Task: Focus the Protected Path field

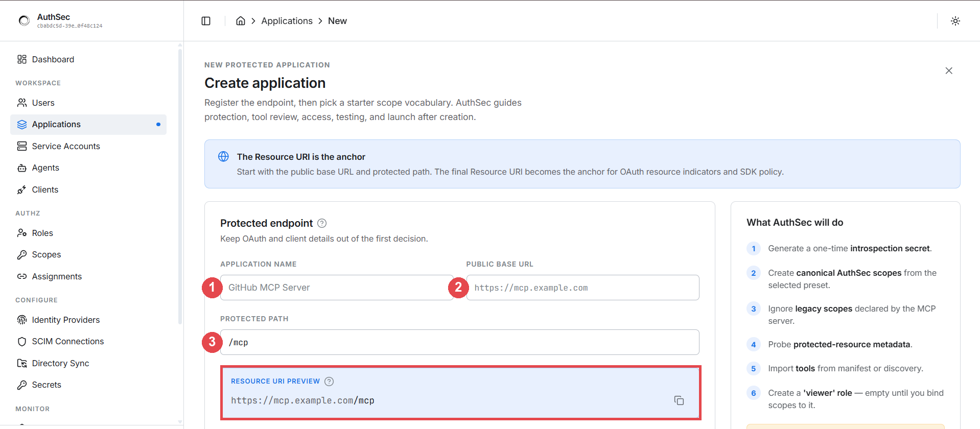Action: [460, 342]
